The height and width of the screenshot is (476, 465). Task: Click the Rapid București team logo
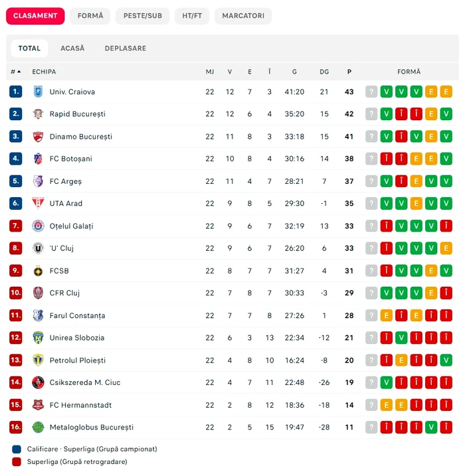(38, 114)
